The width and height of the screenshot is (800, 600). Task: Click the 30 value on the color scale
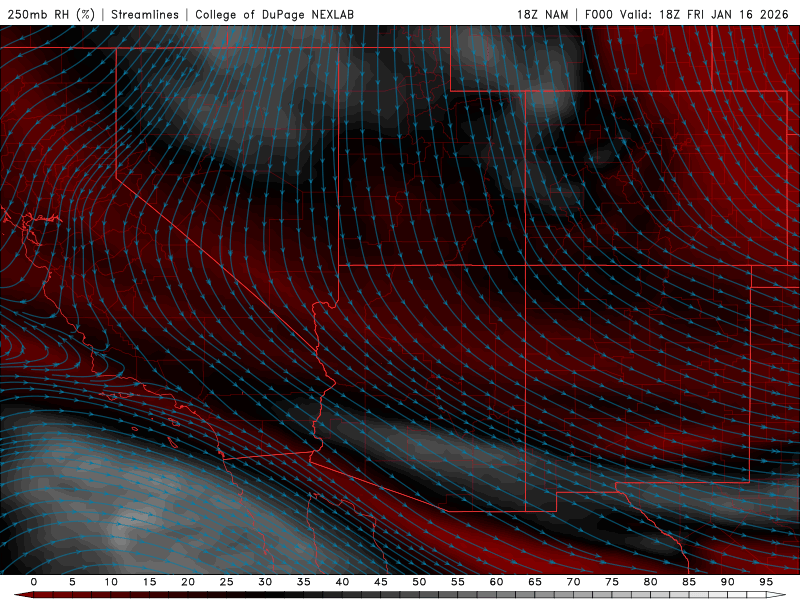coord(265,582)
